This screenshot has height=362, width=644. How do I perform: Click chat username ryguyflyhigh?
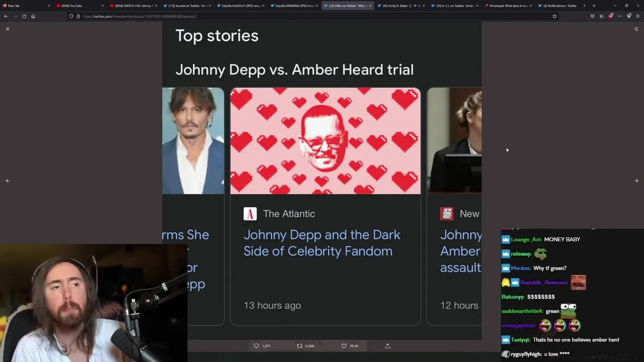coord(526,354)
